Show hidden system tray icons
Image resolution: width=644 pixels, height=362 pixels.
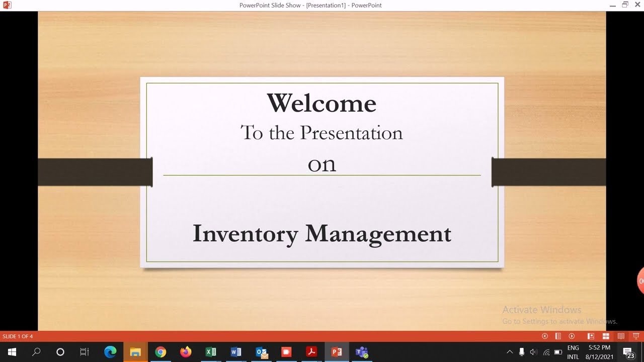pos(510,352)
